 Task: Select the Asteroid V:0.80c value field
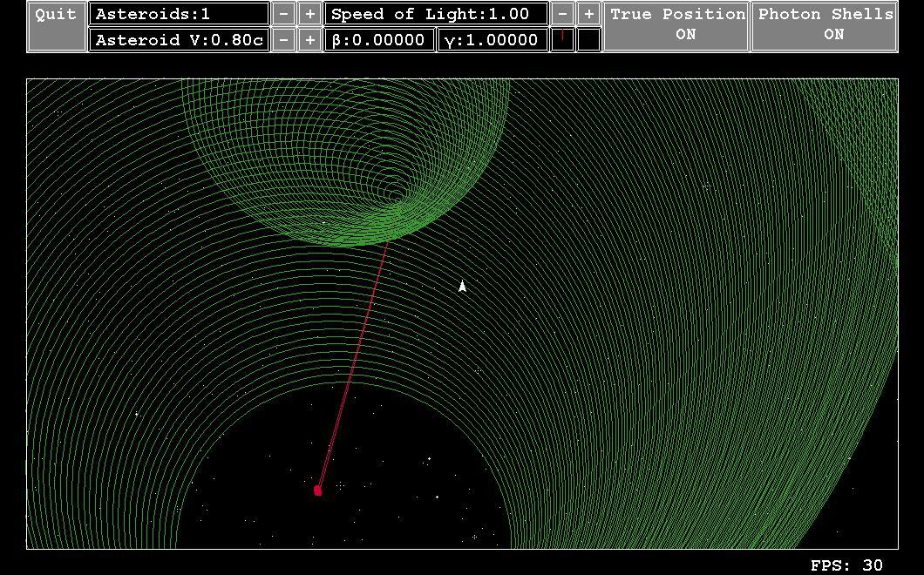click(x=179, y=39)
